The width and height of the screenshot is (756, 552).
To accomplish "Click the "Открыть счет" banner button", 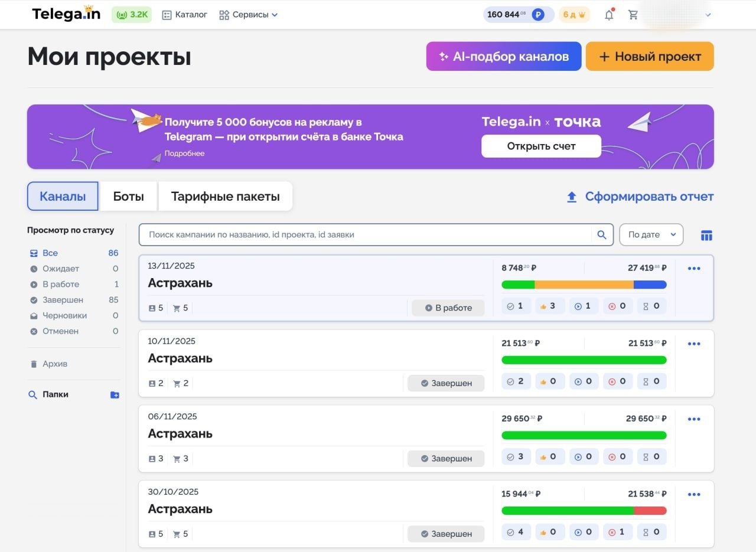I will tap(541, 146).
